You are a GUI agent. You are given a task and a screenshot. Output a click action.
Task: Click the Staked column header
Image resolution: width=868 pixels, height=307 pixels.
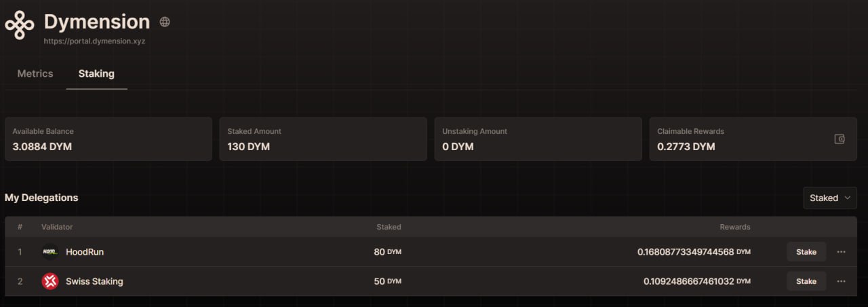coord(389,227)
